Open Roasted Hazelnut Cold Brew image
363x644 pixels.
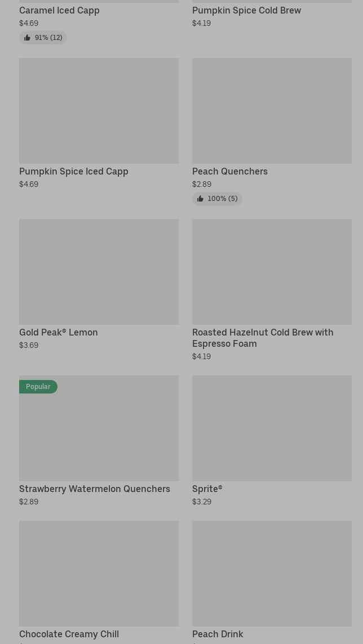point(272,271)
